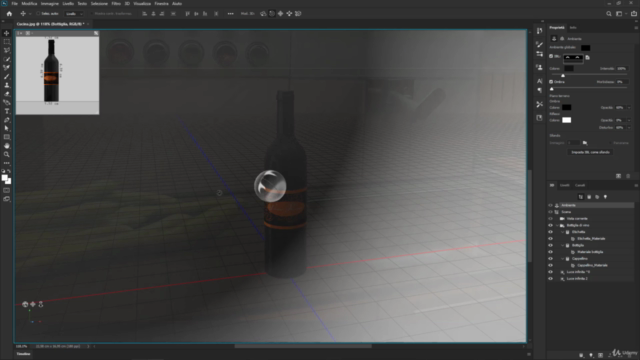The image size is (640, 360).
Task: Toggle the Selez. auto checkbox
Action: point(38,13)
